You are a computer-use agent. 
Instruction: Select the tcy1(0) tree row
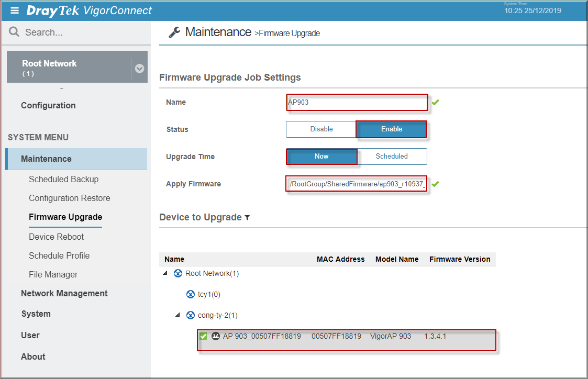coord(209,294)
